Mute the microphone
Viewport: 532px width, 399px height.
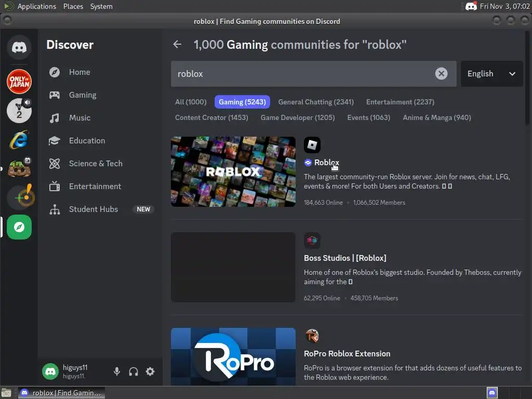point(117,371)
